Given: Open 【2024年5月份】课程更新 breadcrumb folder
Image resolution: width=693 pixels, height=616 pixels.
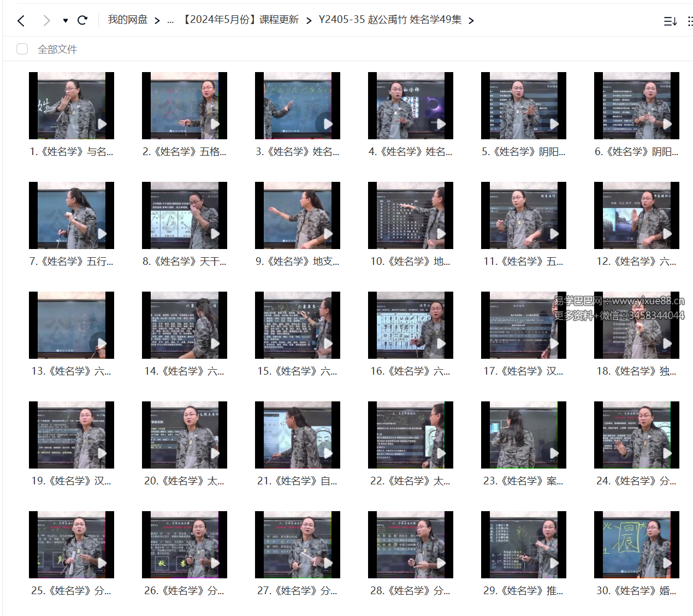Looking at the screenshot, I should coord(240,20).
